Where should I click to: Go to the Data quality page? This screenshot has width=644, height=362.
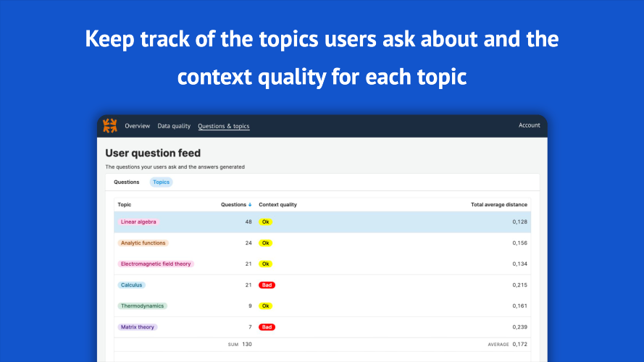pyautogui.click(x=174, y=126)
